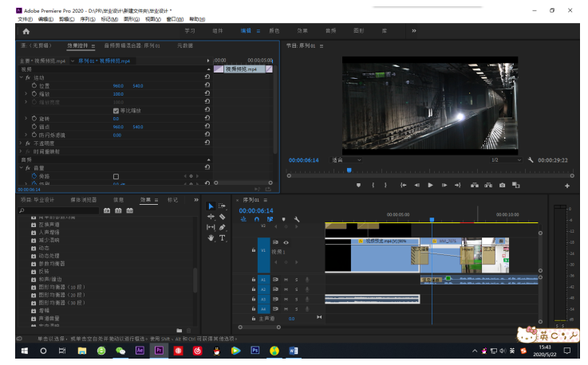Select the Pen tool

[223, 227]
